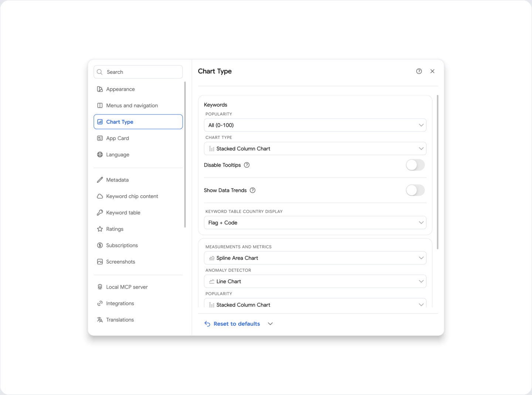Expand chevron next to Reset to defaults
Screen dimensions: 532x395
coord(270,324)
